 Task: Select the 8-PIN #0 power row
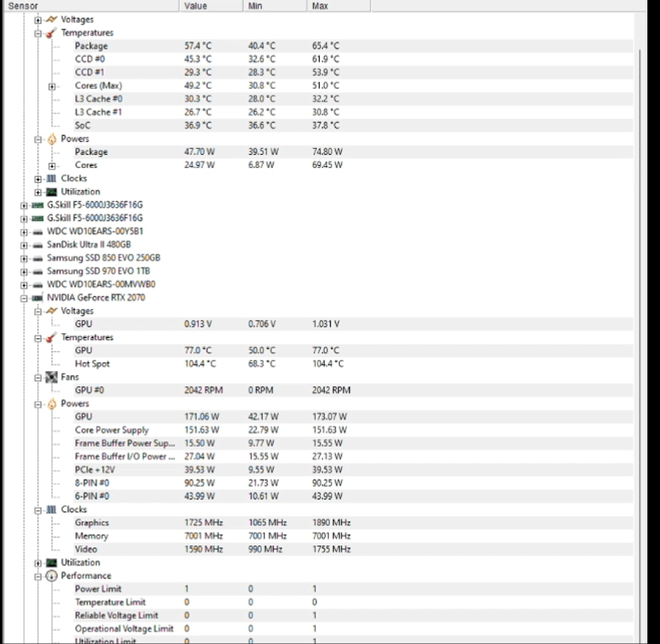353,483
